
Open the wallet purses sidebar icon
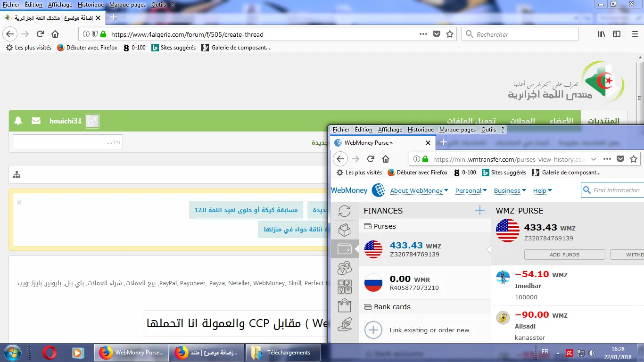345,249
